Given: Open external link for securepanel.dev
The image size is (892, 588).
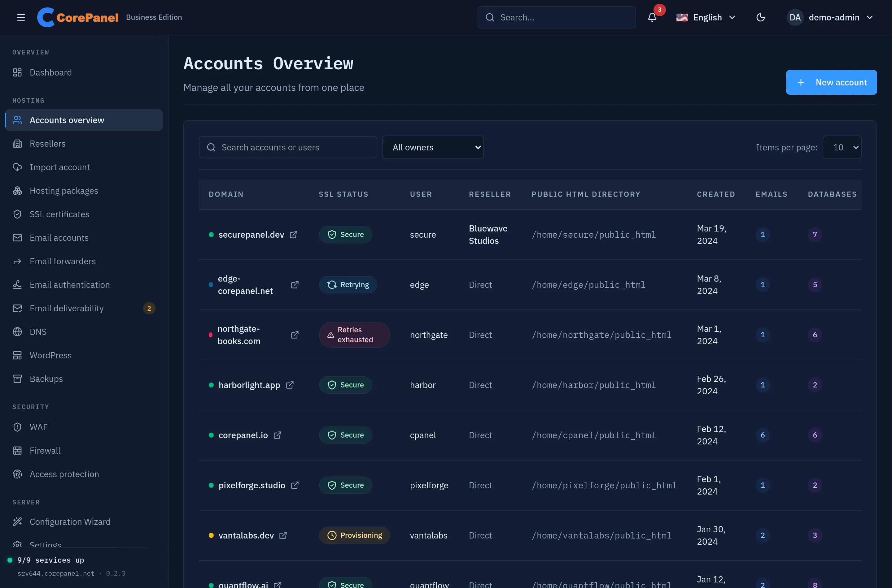Looking at the screenshot, I should tap(293, 234).
